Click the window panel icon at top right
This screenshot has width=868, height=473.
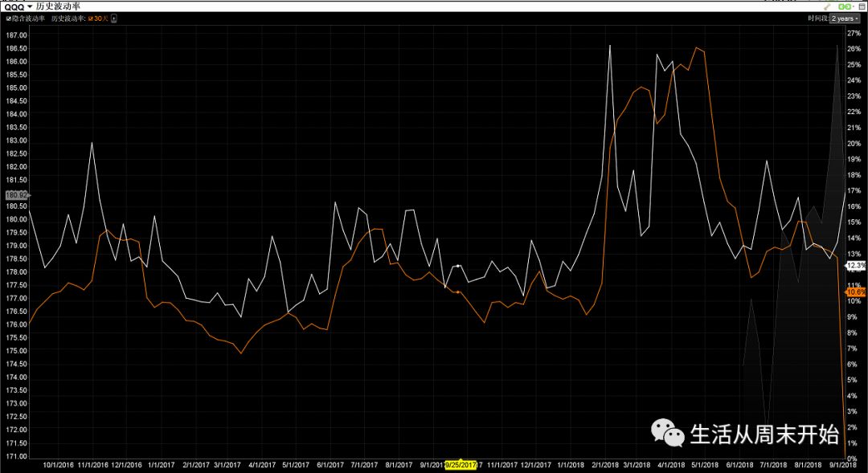click(862, 6)
